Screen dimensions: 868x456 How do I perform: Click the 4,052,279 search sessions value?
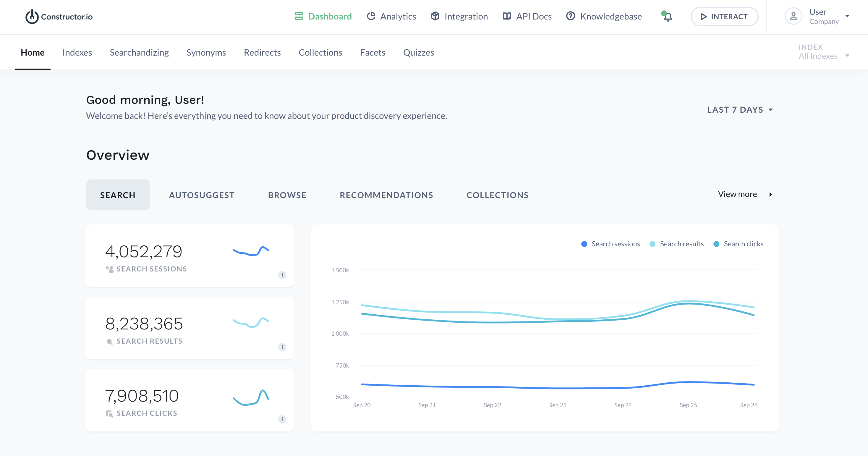[x=144, y=251]
